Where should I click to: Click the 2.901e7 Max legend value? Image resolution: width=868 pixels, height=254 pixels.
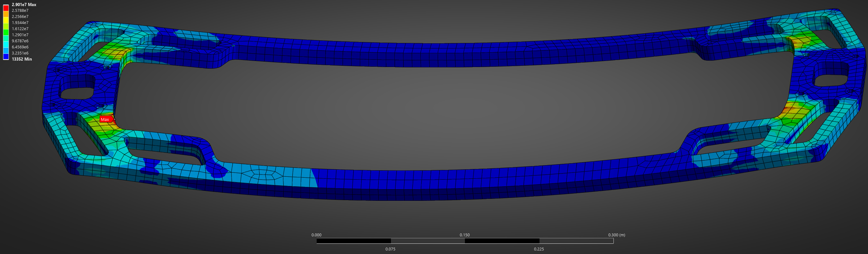(24, 5)
